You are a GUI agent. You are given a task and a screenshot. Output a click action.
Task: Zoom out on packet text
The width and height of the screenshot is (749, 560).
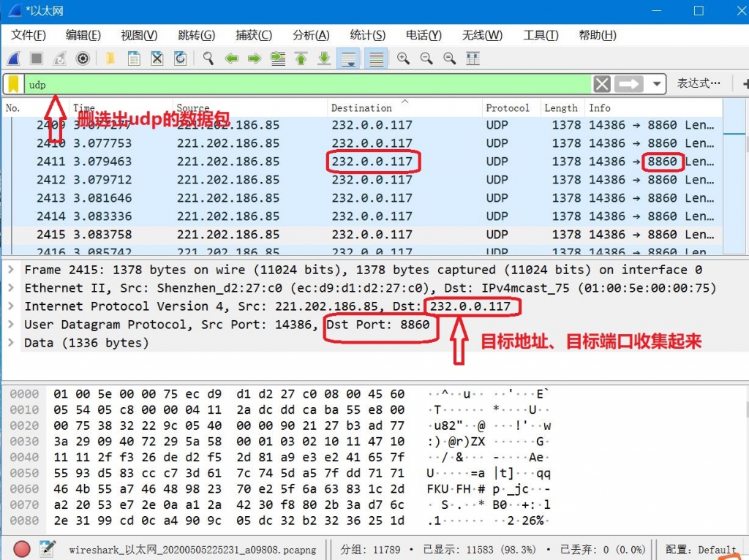(426, 58)
